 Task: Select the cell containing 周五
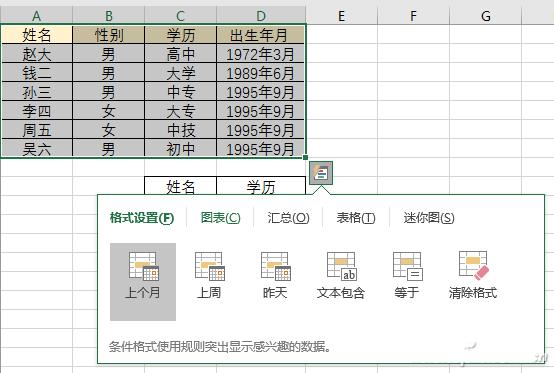tap(37, 130)
